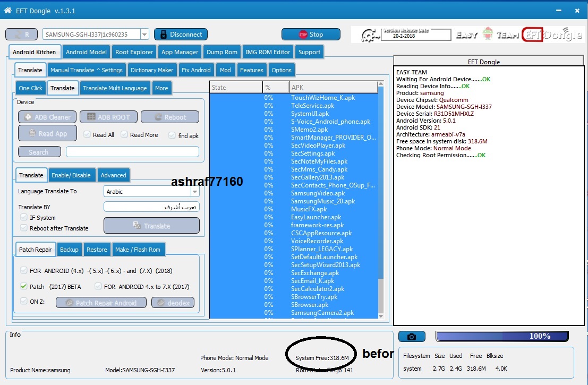This screenshot has height=385, width=588.
Task: Open the Advanced tab
Action: pos(113,175)
